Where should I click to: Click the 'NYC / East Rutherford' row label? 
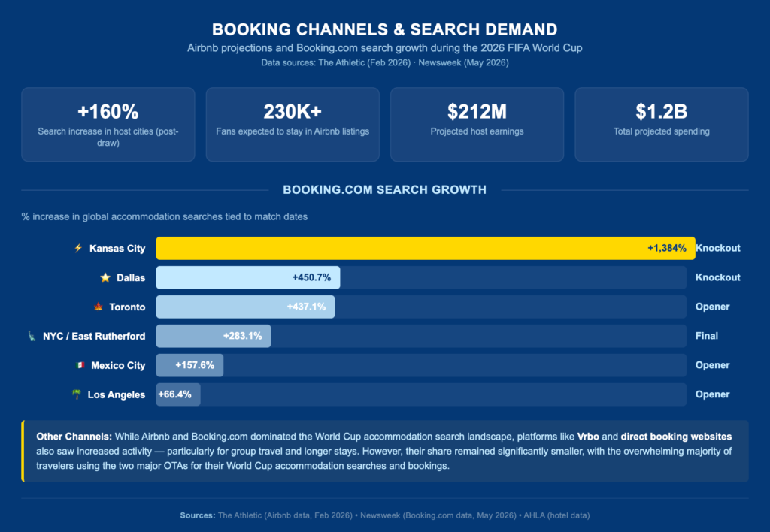94,336
